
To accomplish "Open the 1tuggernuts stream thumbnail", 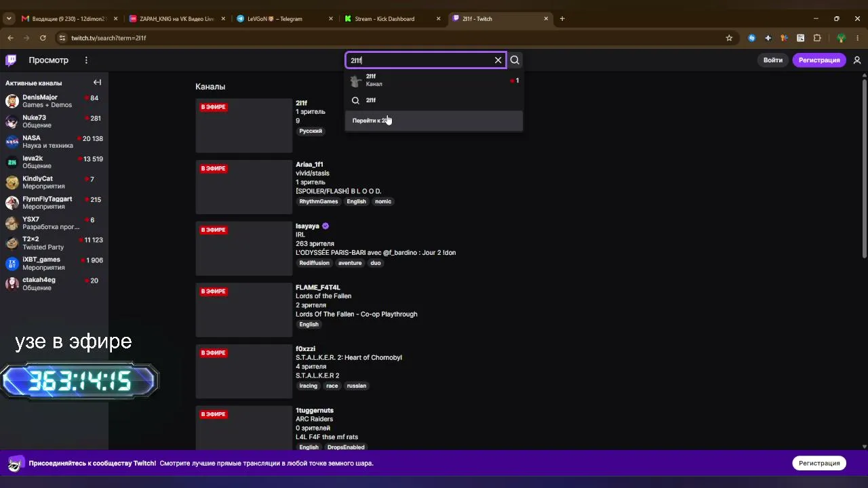I will [x=244, y=428].
